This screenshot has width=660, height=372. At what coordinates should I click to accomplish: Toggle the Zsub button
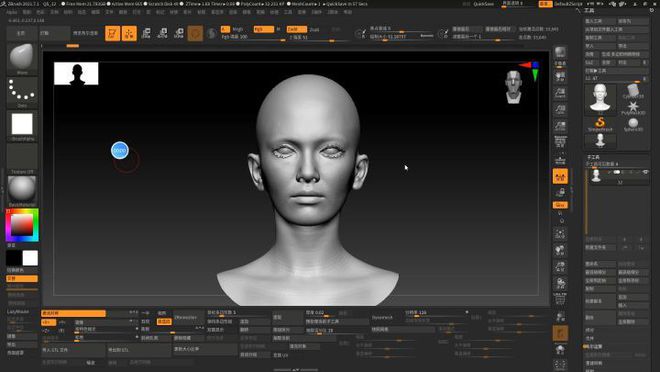314,29
